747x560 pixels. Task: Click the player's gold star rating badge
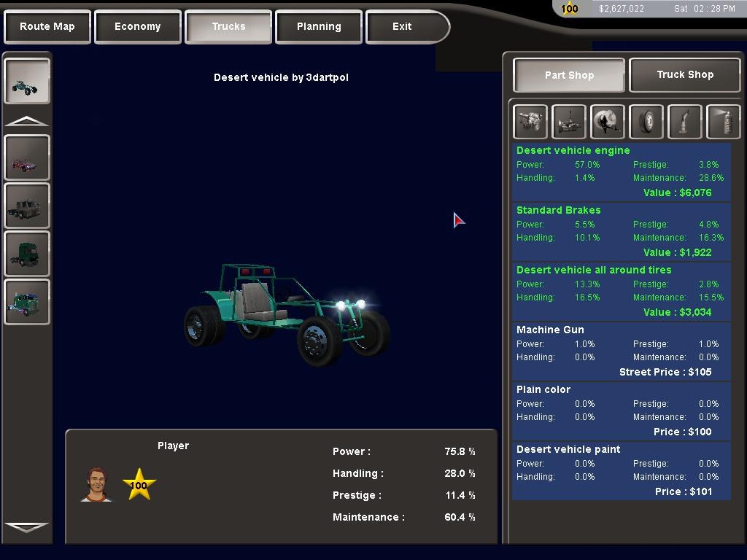(139, 484)
